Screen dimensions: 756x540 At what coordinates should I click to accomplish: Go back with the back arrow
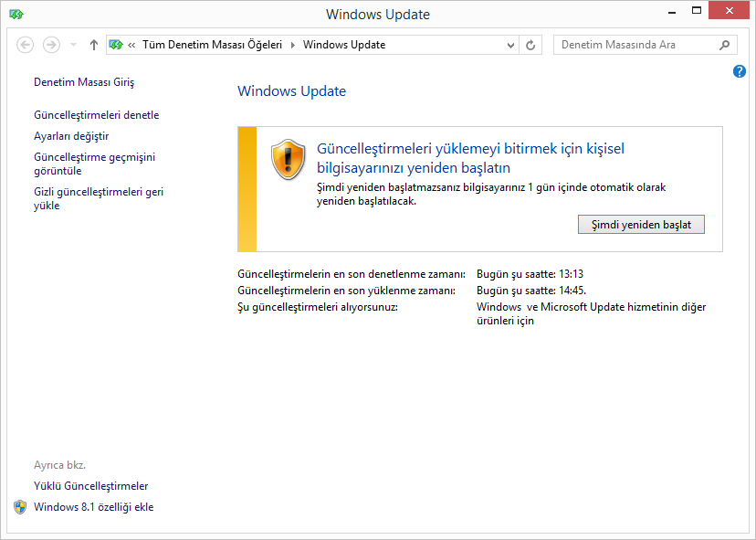pyautogui.click(x=25, y=45)
